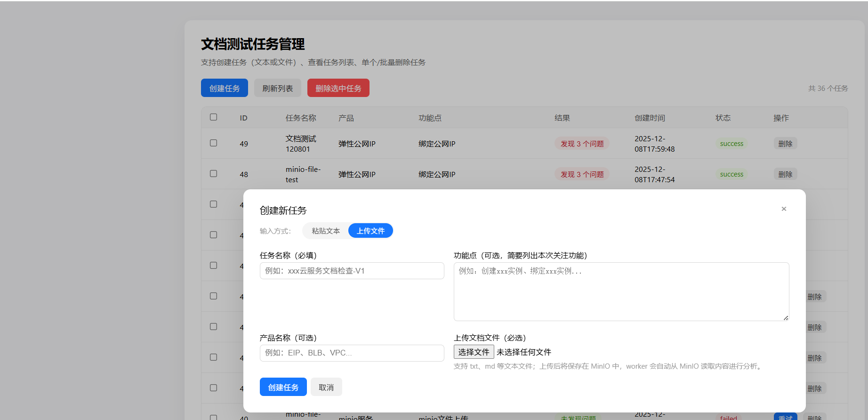
Task: Click 发现 3 个问题 result for task 48
Action: [582, 174]
